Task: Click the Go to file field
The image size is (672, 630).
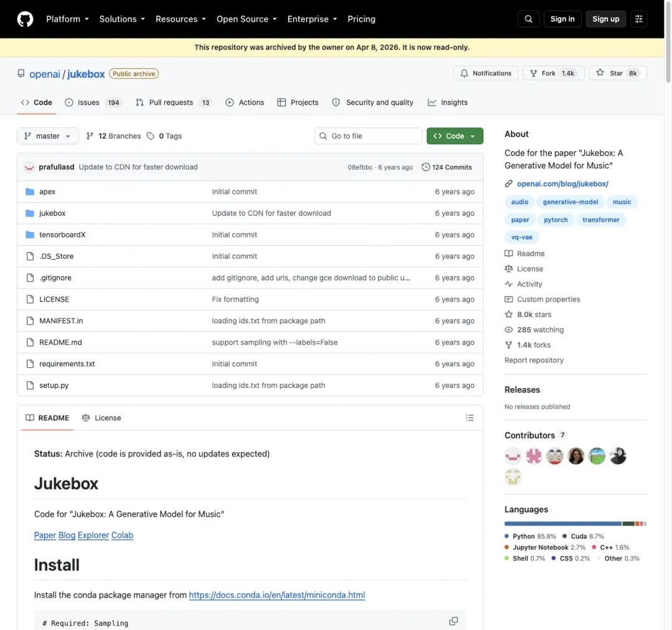Action: 368,136
